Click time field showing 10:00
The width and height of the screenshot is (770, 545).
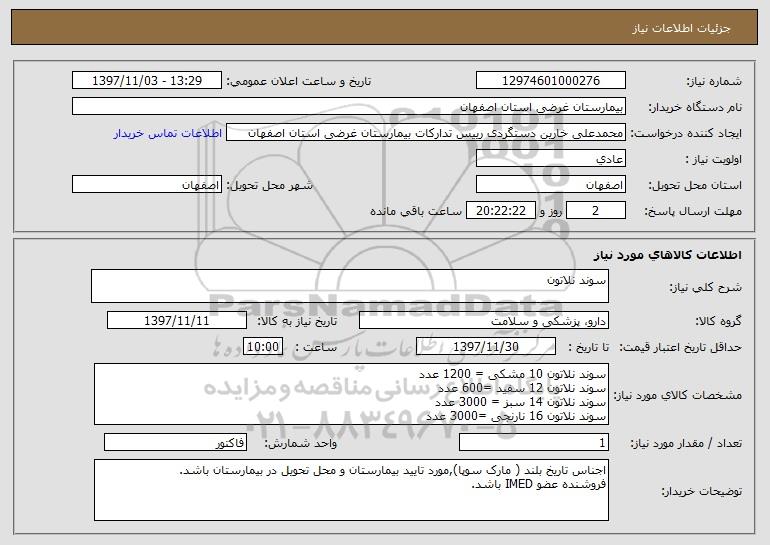(x=263, y=346)
